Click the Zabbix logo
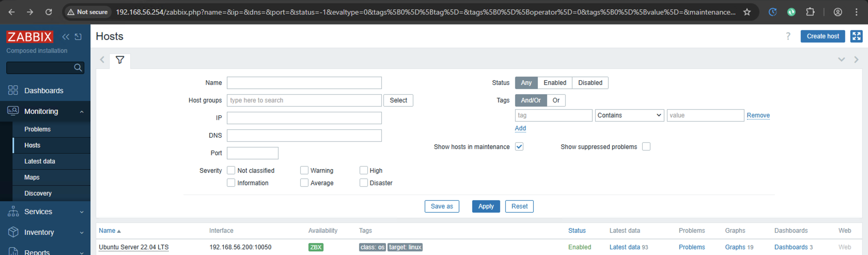Image resolution: width=868 pixels, height=255 pixels. pos(29,37)
